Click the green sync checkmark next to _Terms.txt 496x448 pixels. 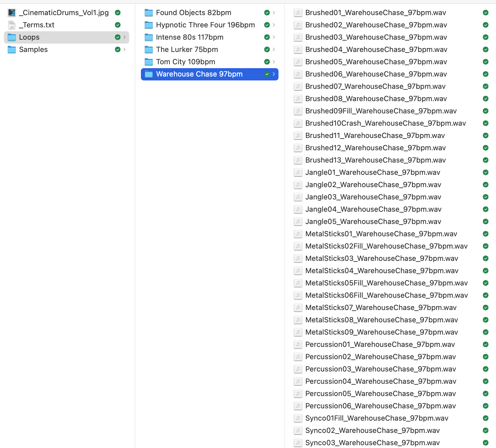pyautogui.click(x=118, y=25)
